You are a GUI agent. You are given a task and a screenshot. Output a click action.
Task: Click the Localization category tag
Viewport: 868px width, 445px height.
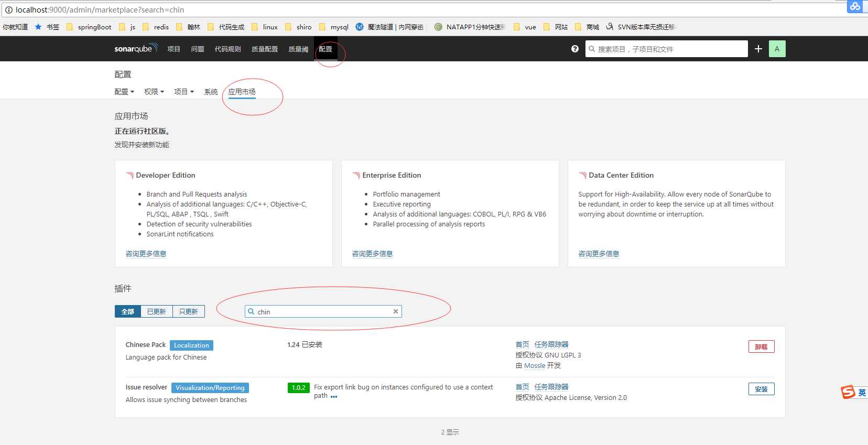click(x=191, y=345)
